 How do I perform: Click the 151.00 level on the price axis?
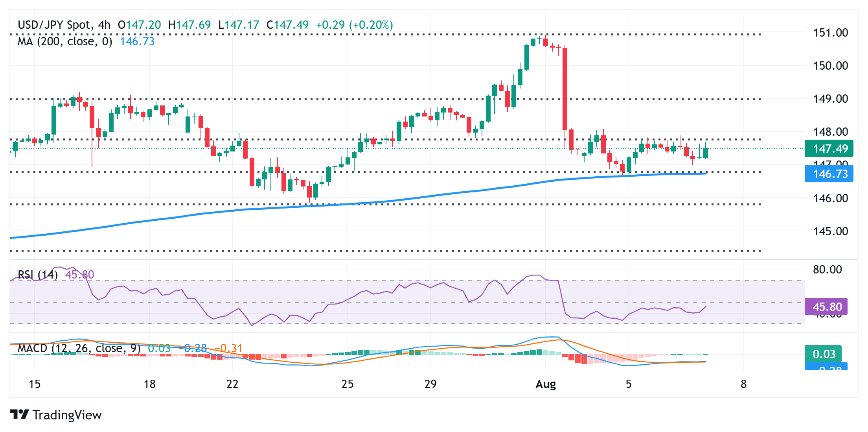click(830, 33)
